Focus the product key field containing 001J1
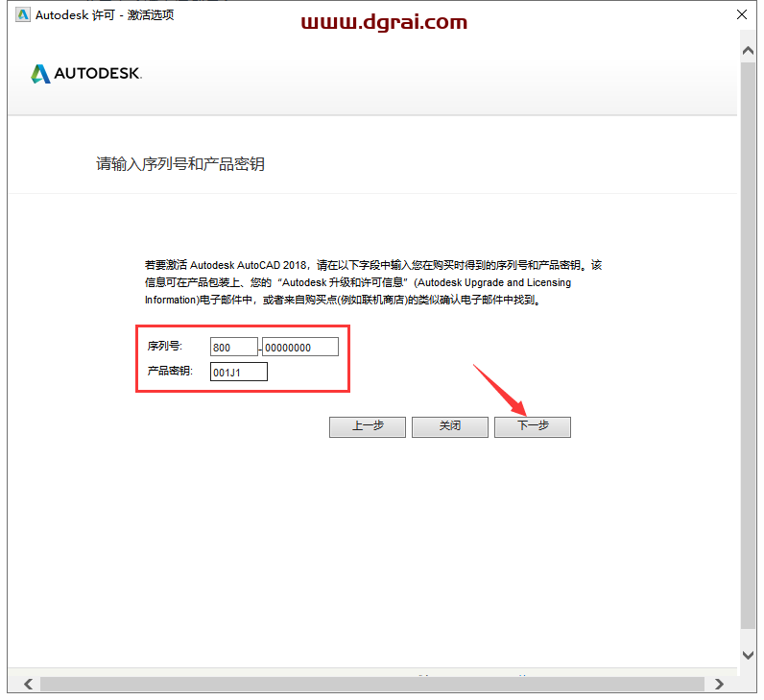The height and width of the screenshot is (700, 764). pyautogui.click(x=239, y=372)
